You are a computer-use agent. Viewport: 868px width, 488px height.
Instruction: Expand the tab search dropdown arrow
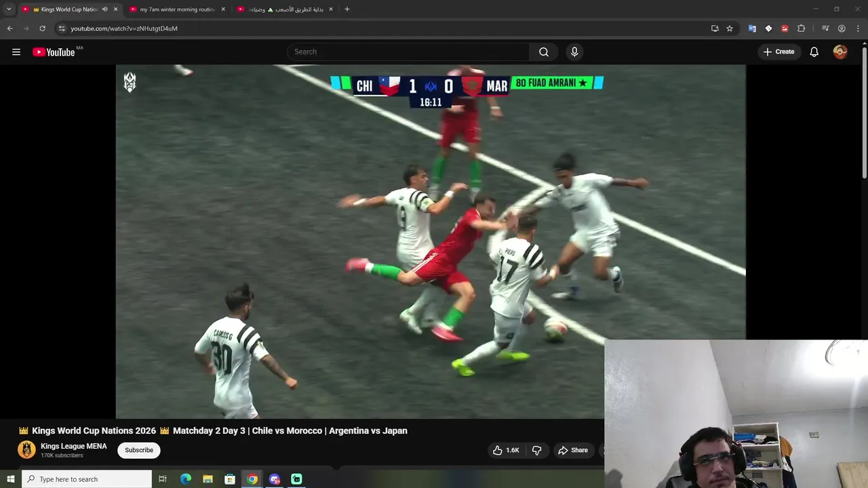pos(9,9)
